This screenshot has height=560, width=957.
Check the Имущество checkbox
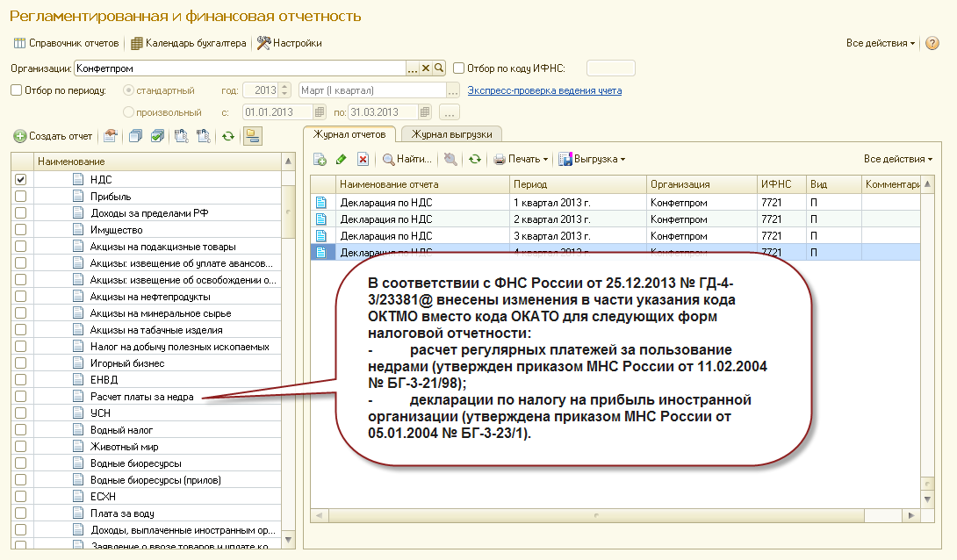(x=21, y=229)
